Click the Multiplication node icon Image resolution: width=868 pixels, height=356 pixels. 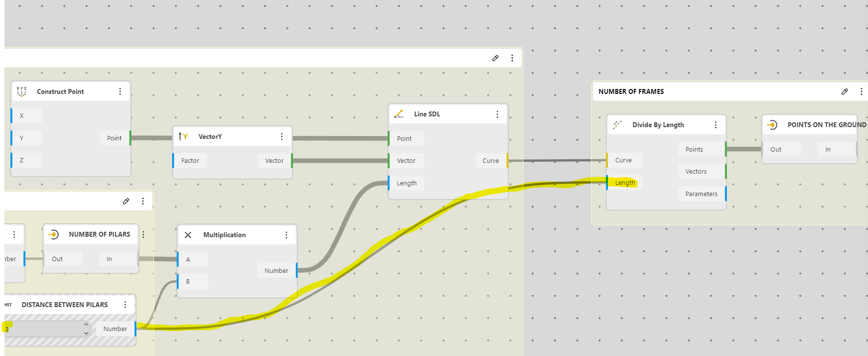pos(188,235)
